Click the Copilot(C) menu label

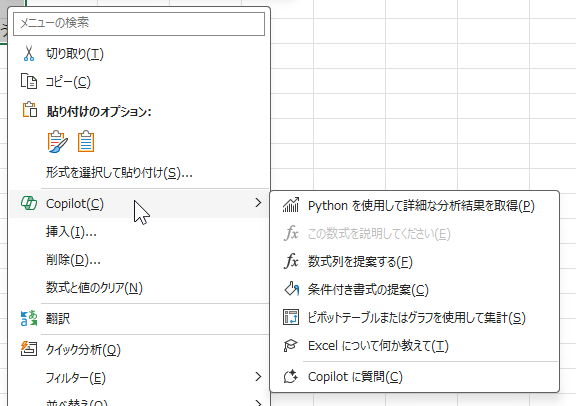pyautogui.click(x=75, y=204)
